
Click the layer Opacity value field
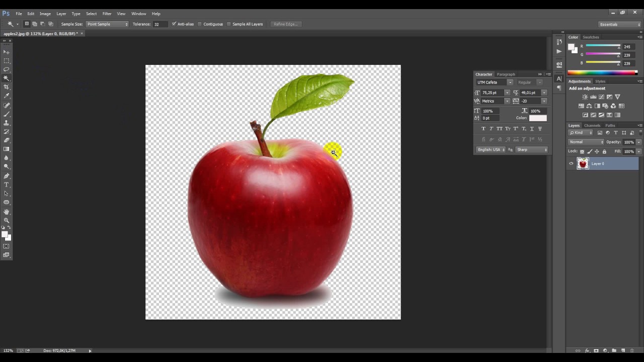tap(629, 142)
